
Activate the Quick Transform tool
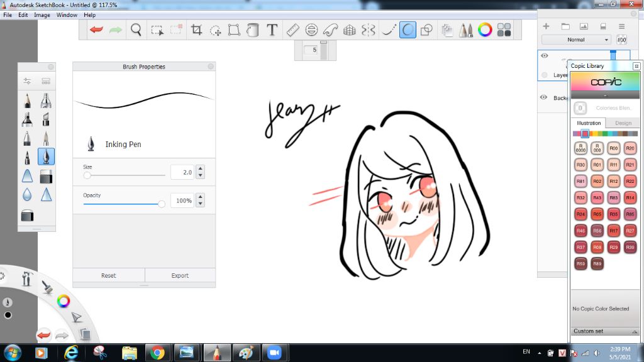click(x=215, y=30)
